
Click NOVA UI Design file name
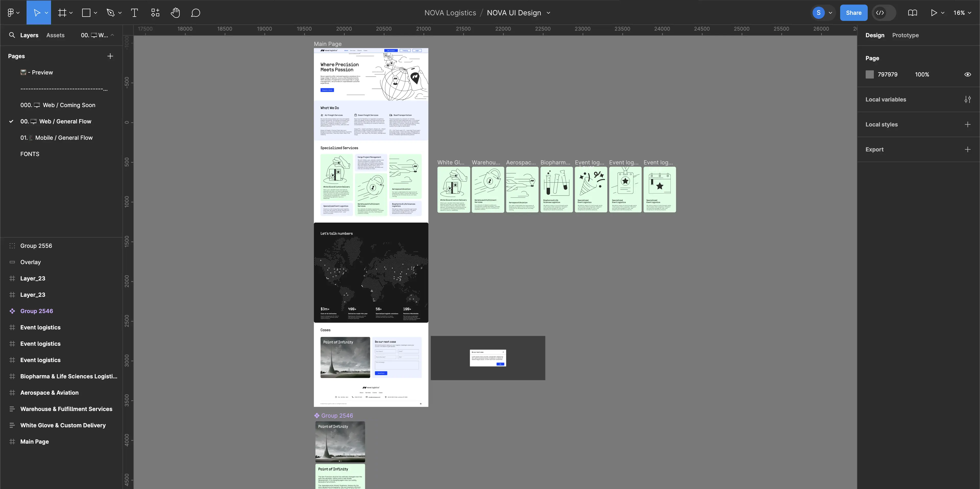click(x=513, y=12)
